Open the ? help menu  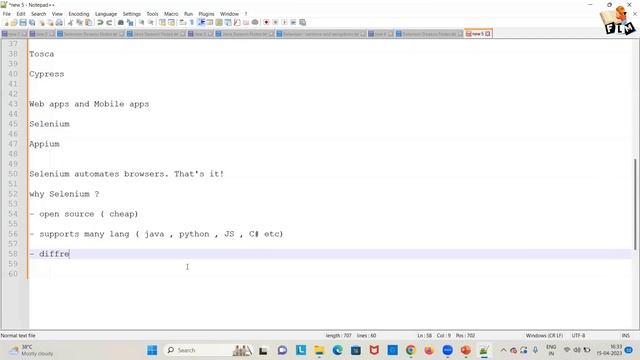tap(246, 14)
